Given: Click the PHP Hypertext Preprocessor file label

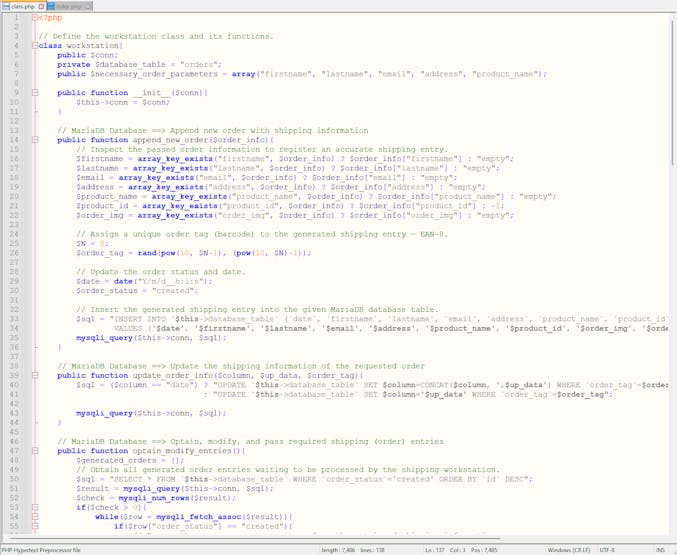Looking at the screenshot, I should click(42, 549).
